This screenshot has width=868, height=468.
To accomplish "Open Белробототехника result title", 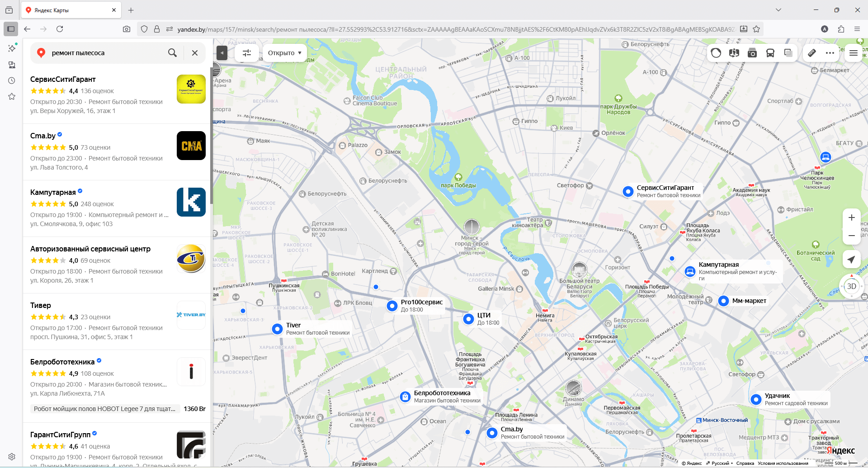I will pyautogui.click(x=62, y=362).
